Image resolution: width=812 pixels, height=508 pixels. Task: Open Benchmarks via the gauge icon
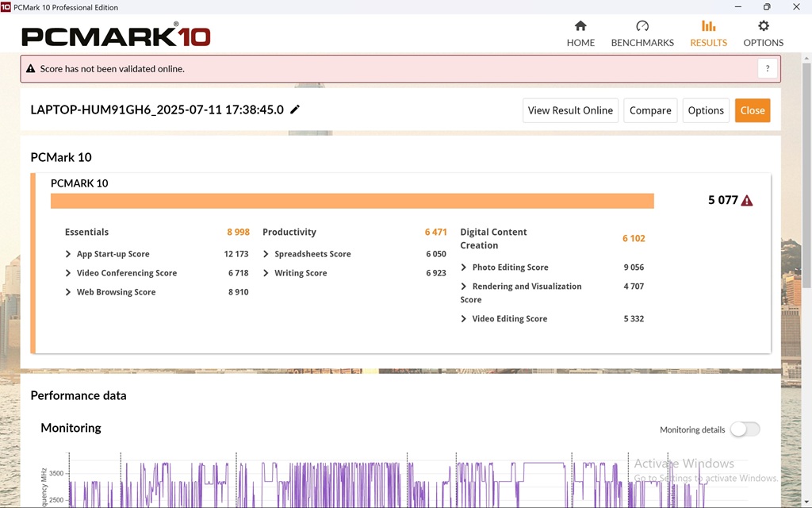click(x=642, y=26)
